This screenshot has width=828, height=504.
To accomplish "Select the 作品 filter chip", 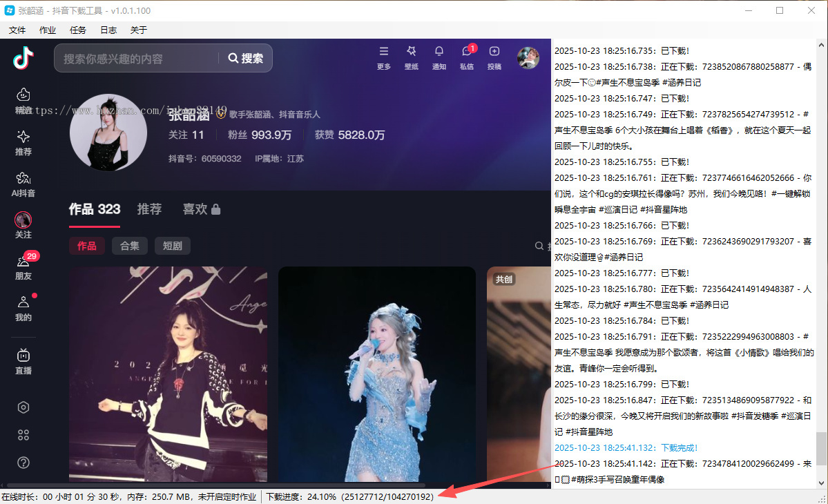I will click(86, 246).
